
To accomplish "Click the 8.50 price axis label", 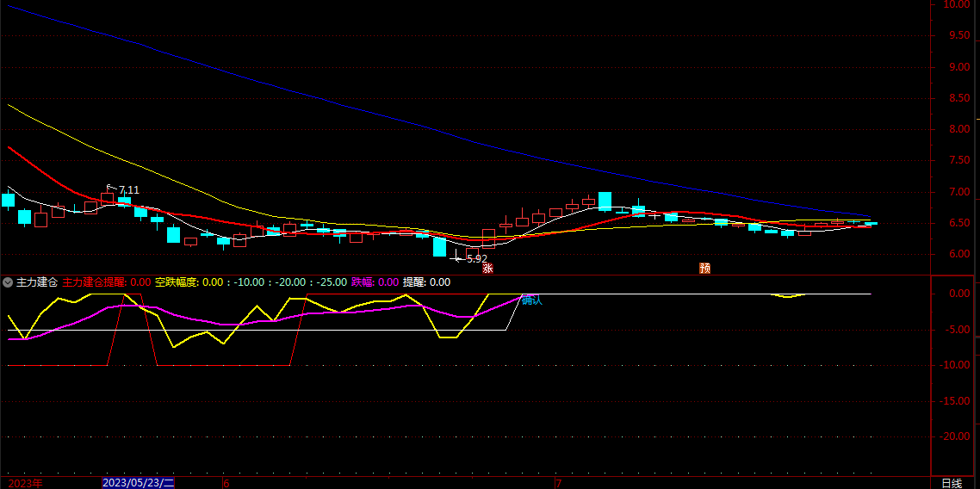I will [x=959, y=99].
